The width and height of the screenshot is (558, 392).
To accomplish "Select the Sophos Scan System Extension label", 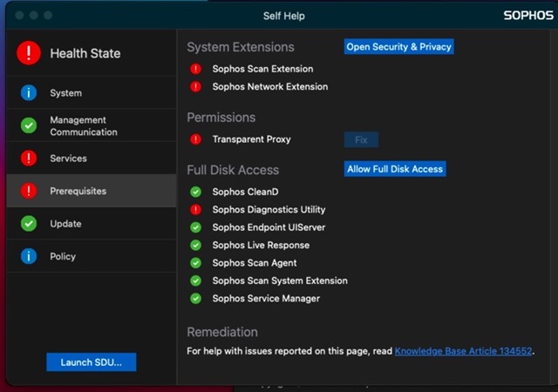I will [x=280, y=280].
